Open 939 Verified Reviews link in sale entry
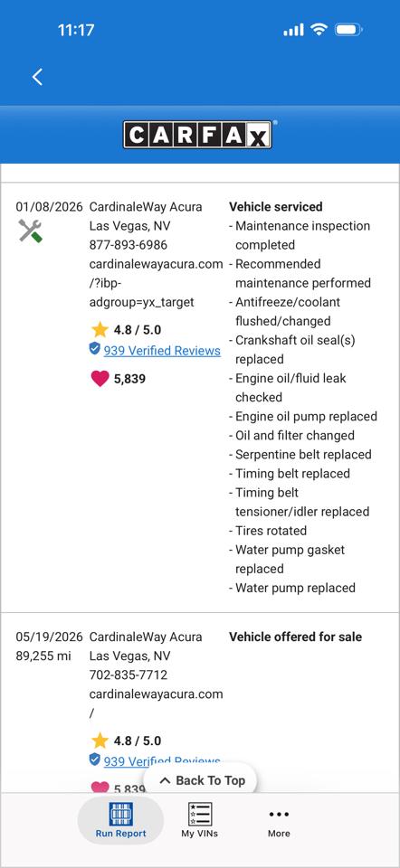The width and height of the screenshot is (400, 868). 162,761
